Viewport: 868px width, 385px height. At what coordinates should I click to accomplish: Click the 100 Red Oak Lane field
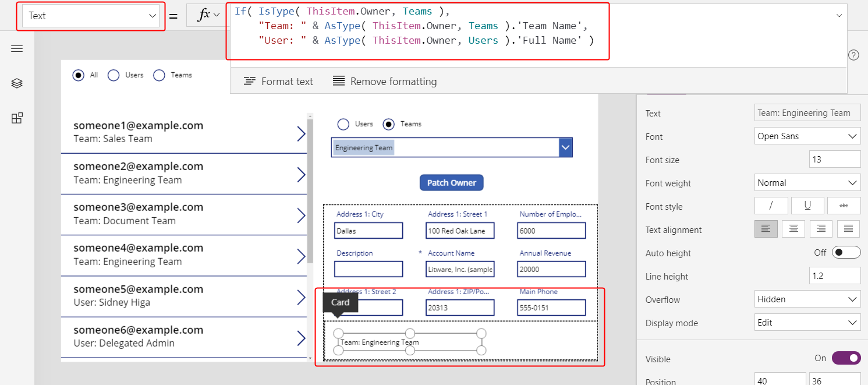(460, 231)
